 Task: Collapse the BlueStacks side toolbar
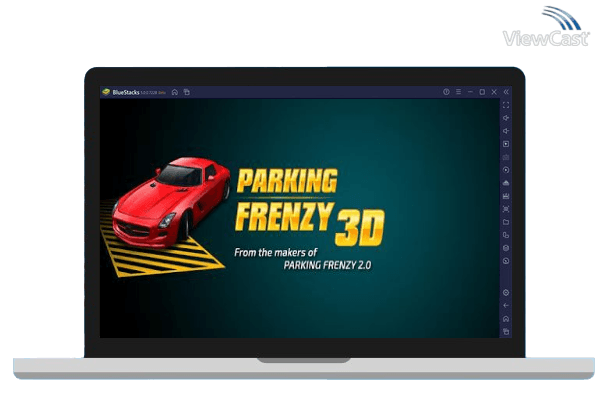[x=506, y=92]
